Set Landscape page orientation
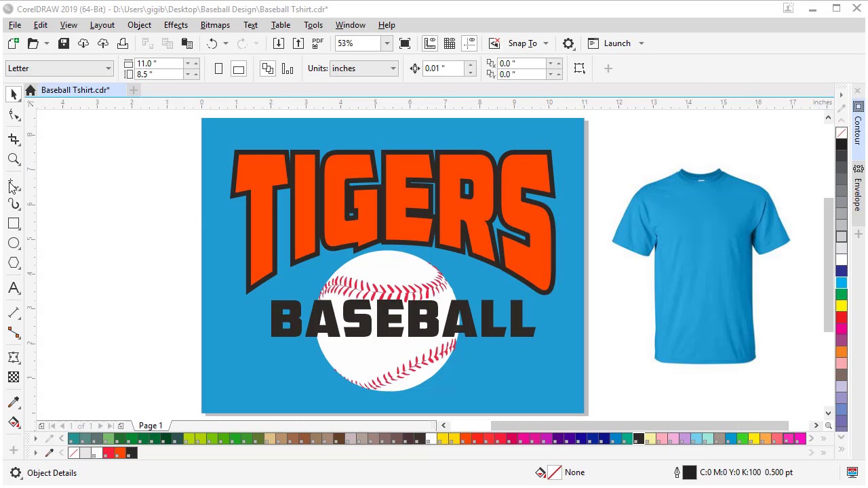Image resolution: width=868 pixels, height=488 pixels. (238, 68)
